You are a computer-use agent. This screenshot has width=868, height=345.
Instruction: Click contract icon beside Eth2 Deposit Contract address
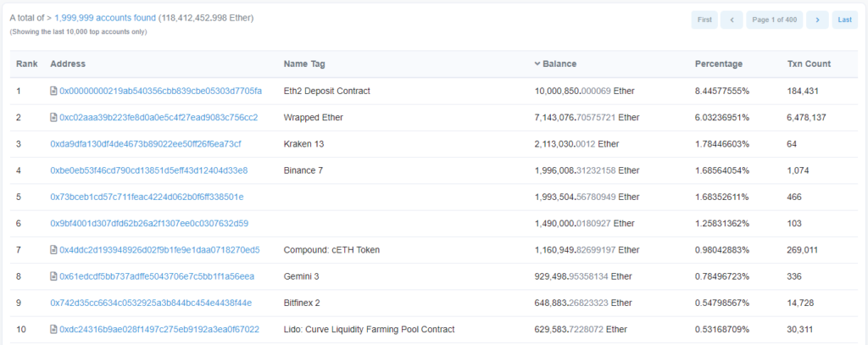[x=54, y=91]
